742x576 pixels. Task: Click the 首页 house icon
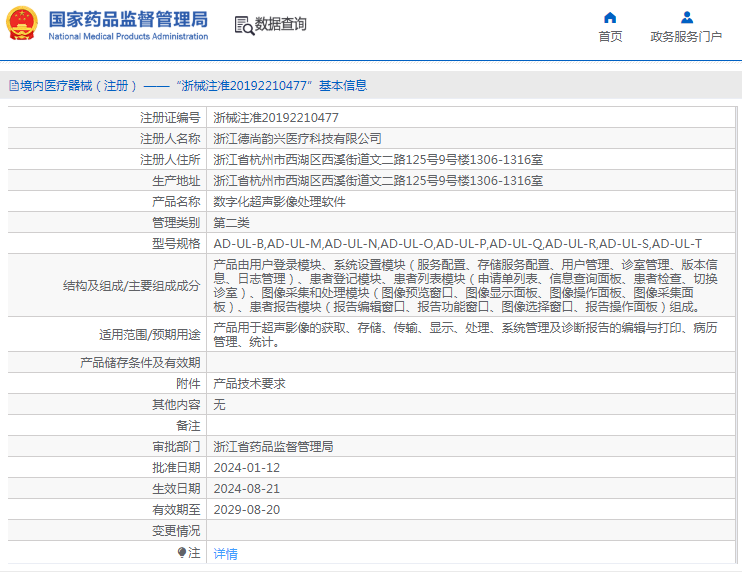point(610,17)
